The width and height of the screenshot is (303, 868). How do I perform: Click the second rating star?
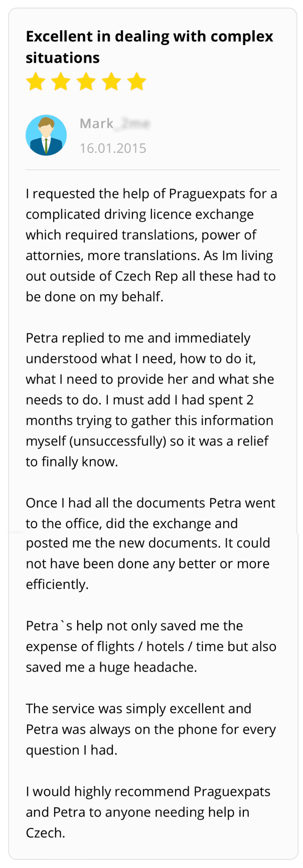(x=61, y=82)
